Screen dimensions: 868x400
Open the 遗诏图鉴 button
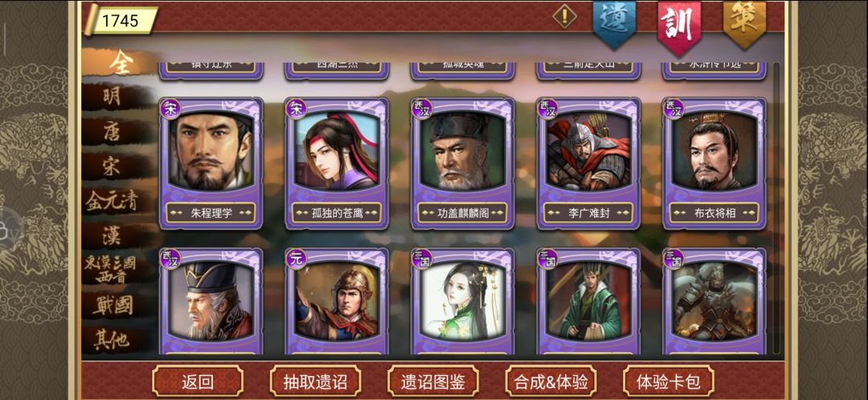(433, 382)
